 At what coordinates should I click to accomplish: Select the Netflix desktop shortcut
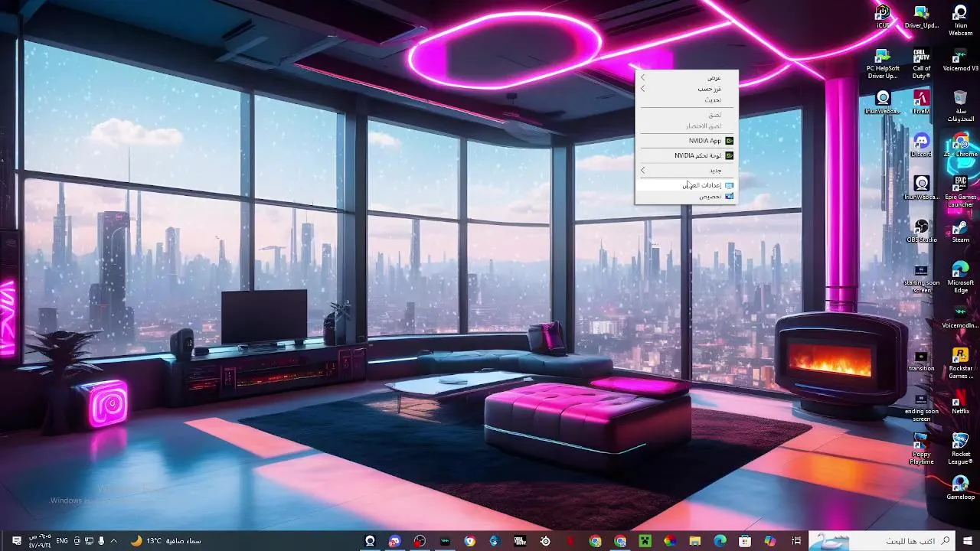pos(960,403)
